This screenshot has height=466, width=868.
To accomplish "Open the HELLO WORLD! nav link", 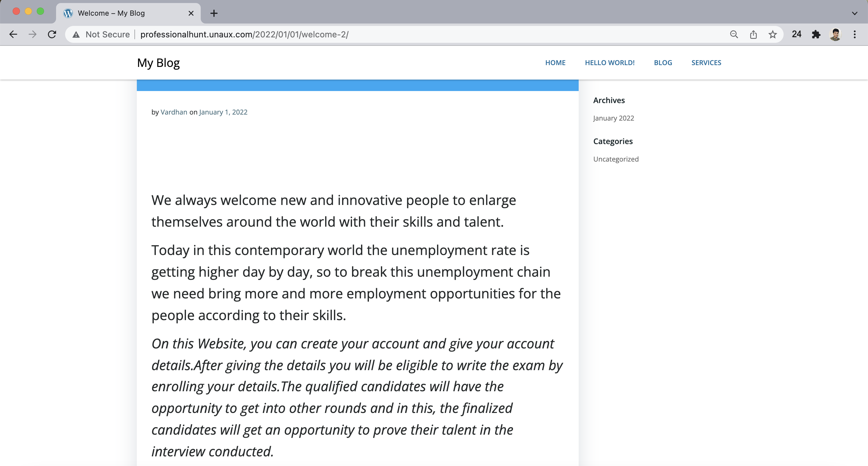I will (x=609, y=63).
